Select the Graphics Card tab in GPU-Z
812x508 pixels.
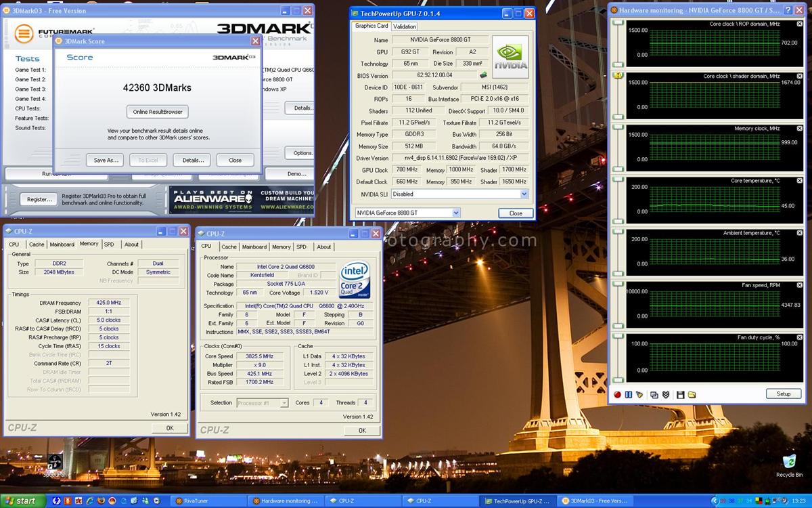[371, 26]
